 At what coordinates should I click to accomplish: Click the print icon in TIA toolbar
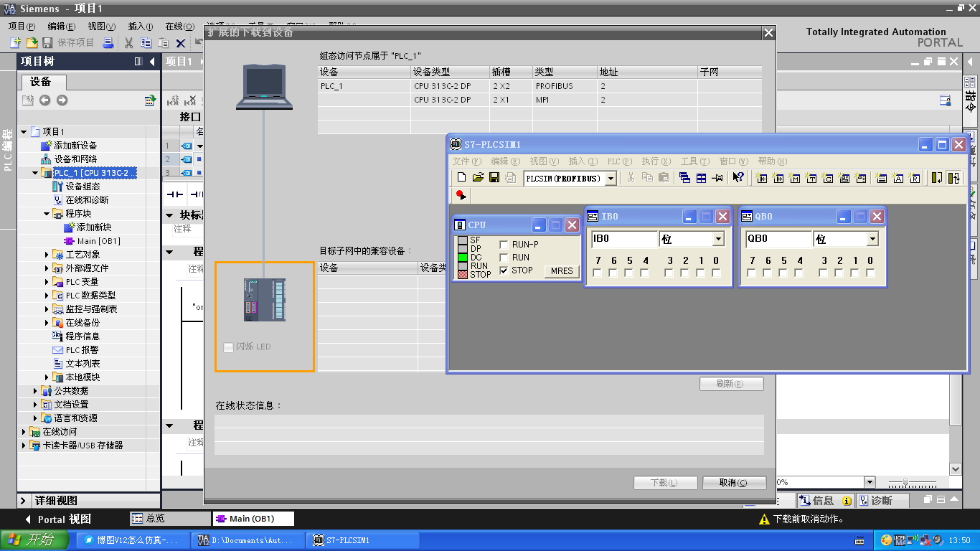[x=108, y=43]
